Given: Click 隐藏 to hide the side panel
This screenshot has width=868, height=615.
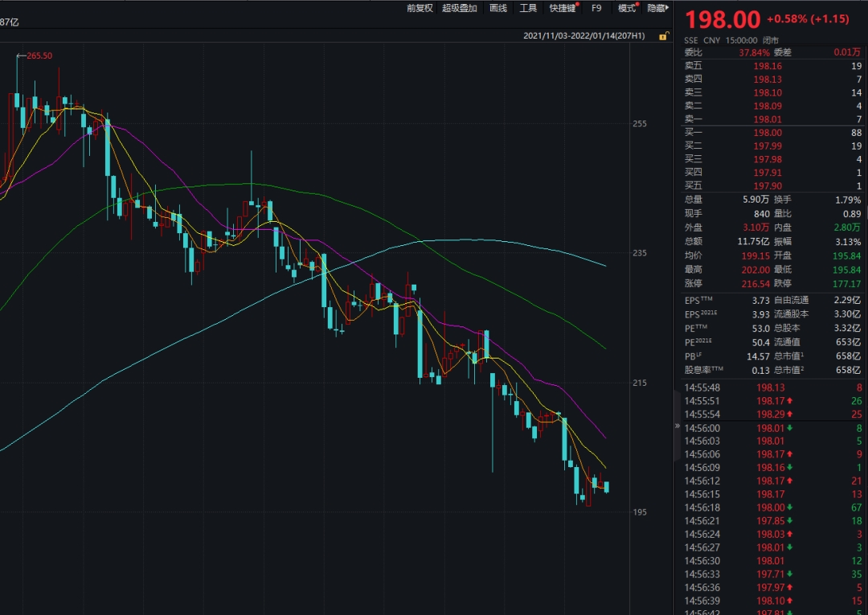Looking at the screenshot, I should pos(657,8).
